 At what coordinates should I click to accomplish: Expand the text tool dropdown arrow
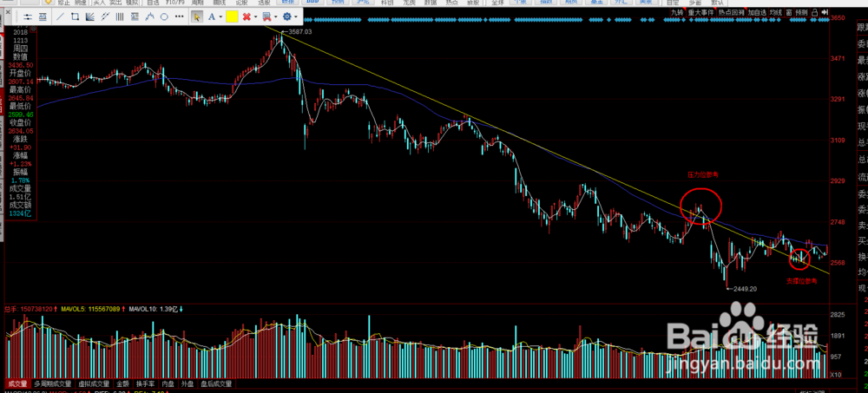220,17
